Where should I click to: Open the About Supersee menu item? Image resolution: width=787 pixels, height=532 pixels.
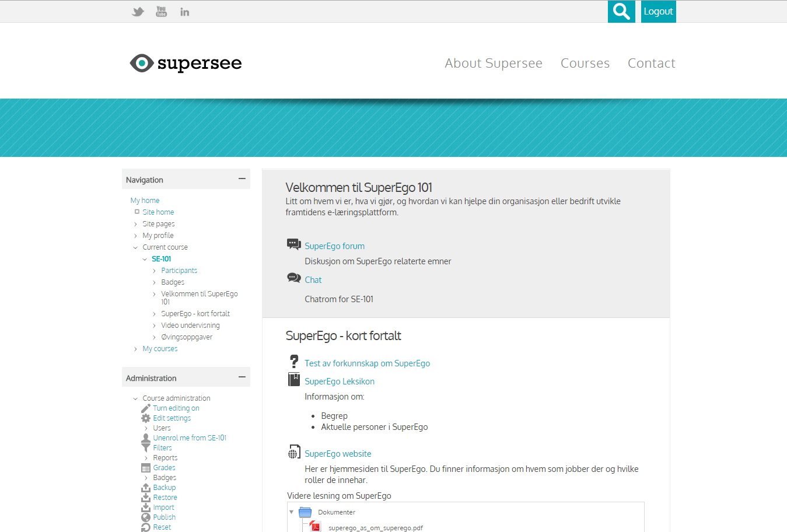coord(493,63)
